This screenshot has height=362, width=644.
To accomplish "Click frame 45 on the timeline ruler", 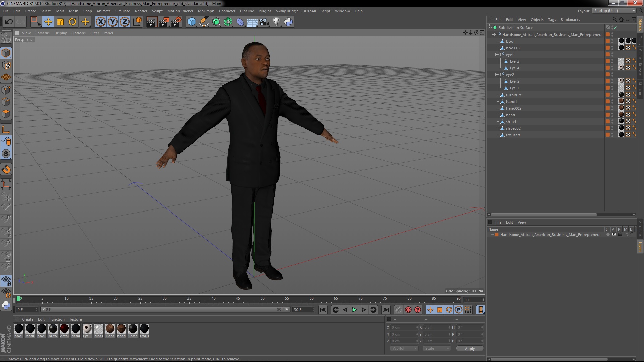I will [x=238, y=298].
